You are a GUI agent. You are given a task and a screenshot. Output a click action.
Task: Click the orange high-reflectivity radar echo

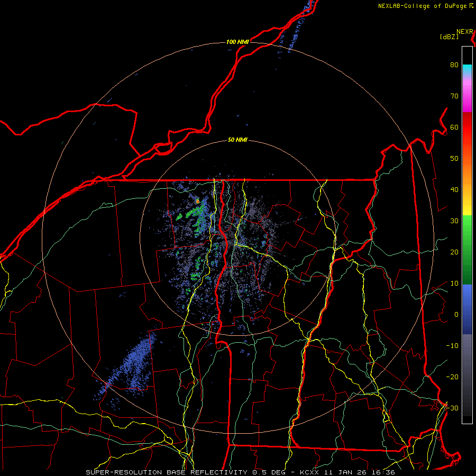point(198,201)
